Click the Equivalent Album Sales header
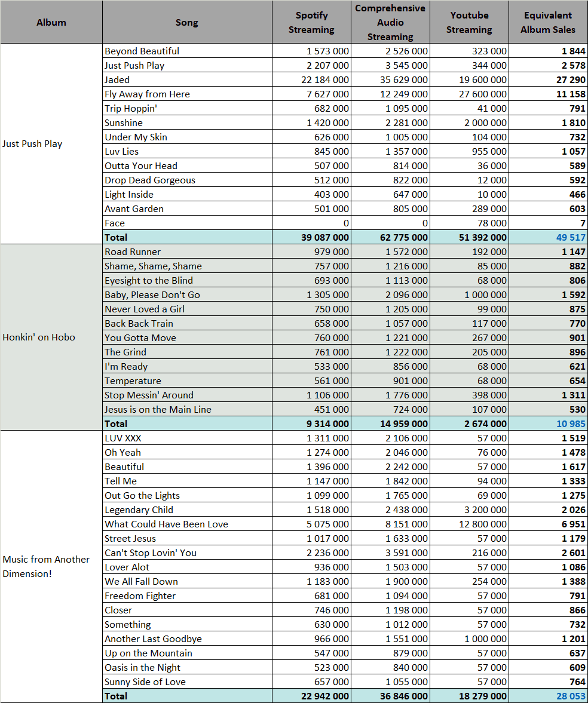This screenshot has width=588, height=703. pos(548,22)
